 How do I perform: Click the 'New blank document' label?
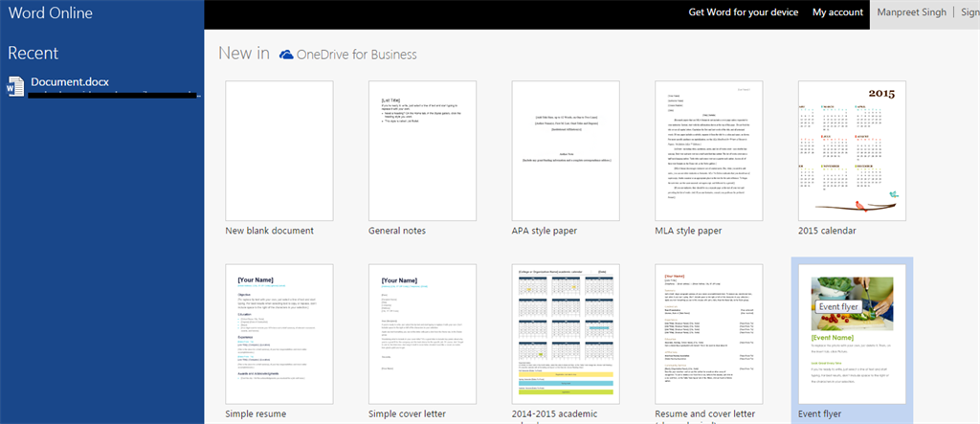pos(269,231)
